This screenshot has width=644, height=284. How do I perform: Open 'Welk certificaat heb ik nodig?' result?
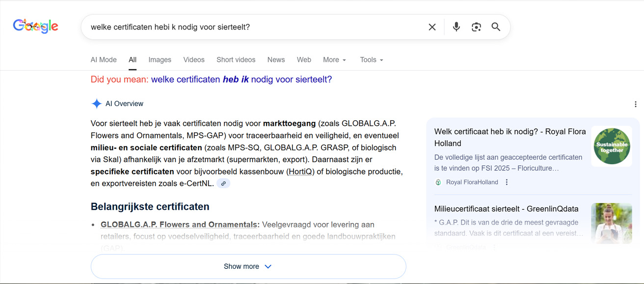510,137
